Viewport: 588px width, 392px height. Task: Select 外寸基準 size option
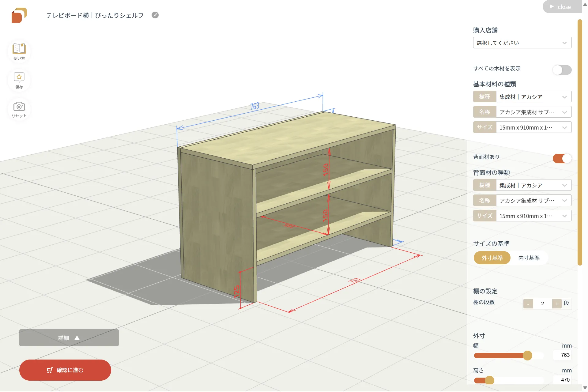coord(492,258)
